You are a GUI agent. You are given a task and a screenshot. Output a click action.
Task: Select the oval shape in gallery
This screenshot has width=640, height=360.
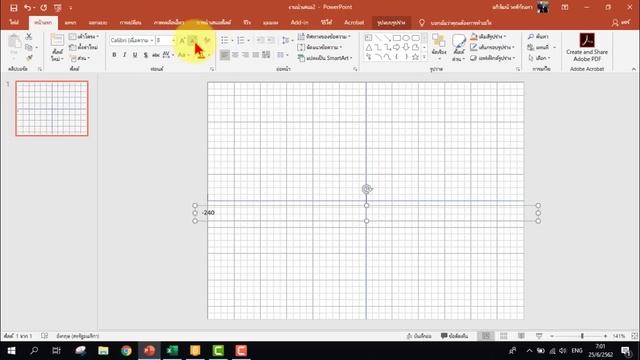point(406,38)
